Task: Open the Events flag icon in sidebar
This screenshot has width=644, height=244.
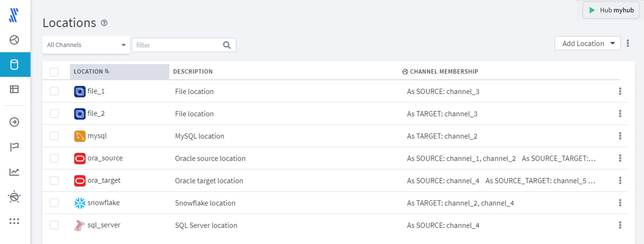Action: (x=15, y=147)
